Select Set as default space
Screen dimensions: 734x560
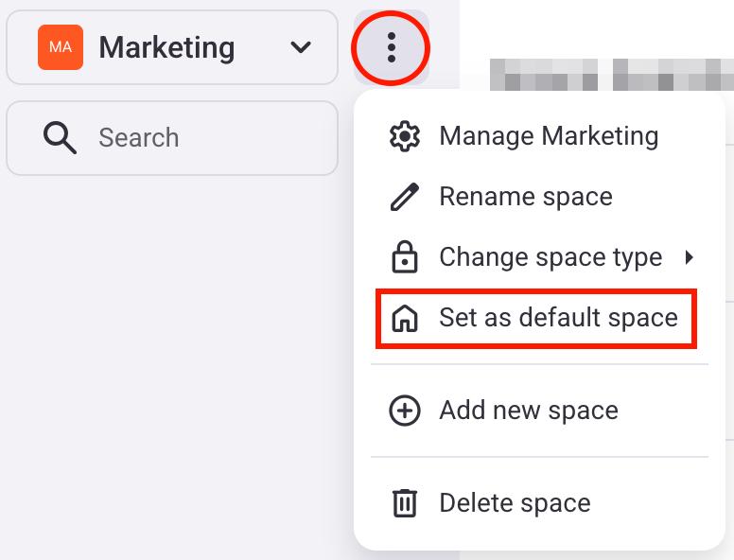coord(558,318)
